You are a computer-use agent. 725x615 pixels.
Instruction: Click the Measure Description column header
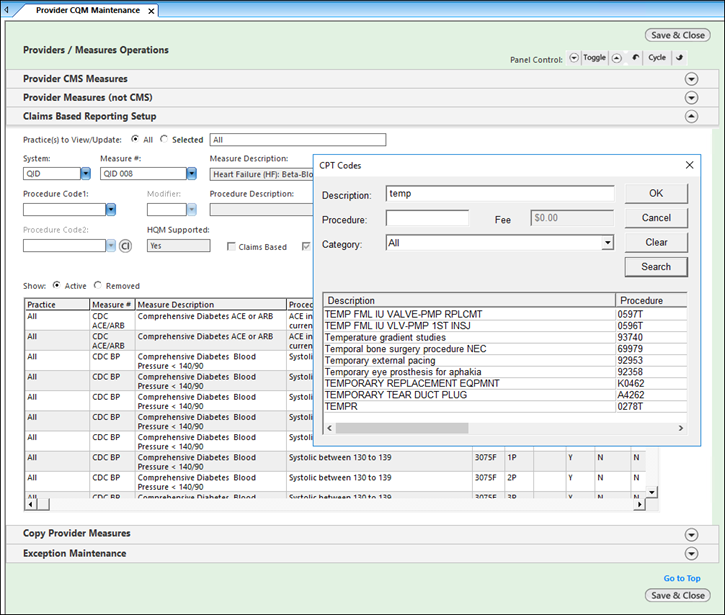[x=211, y=304]
